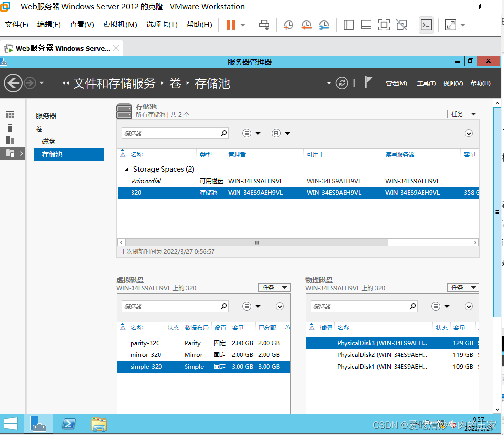Viewport: 504px width, 435px height.
Task: Close the Web服务器 Windows Server VM tab
Action: point(116,48)
